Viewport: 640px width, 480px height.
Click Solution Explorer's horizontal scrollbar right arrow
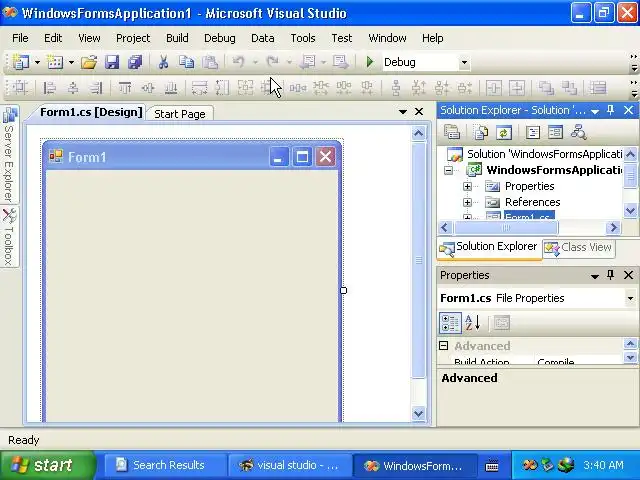point(613,227)
